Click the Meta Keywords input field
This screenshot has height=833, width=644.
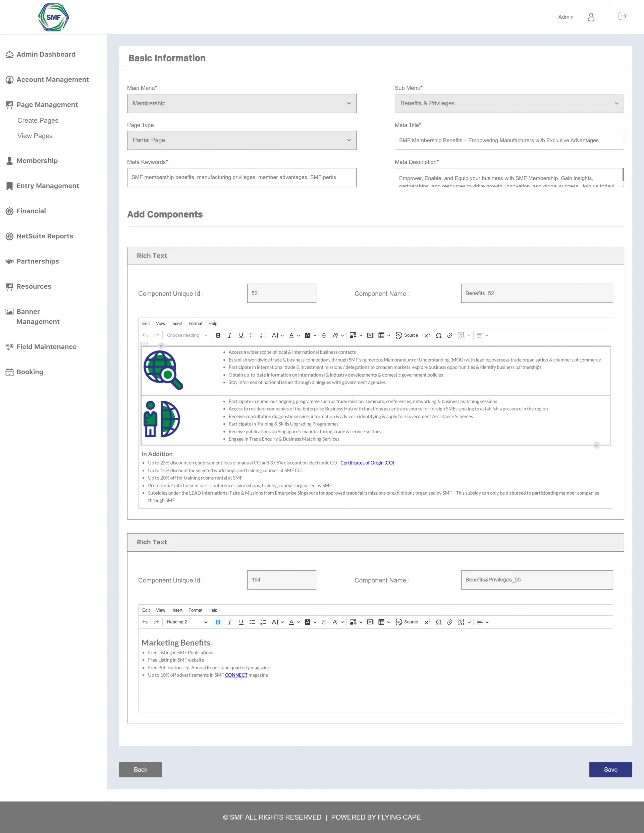click(x=241, y=177)
